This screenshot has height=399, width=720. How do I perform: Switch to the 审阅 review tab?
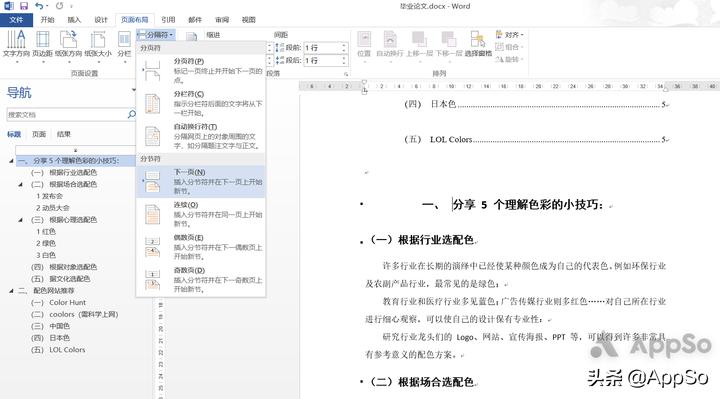click(222, 20)
